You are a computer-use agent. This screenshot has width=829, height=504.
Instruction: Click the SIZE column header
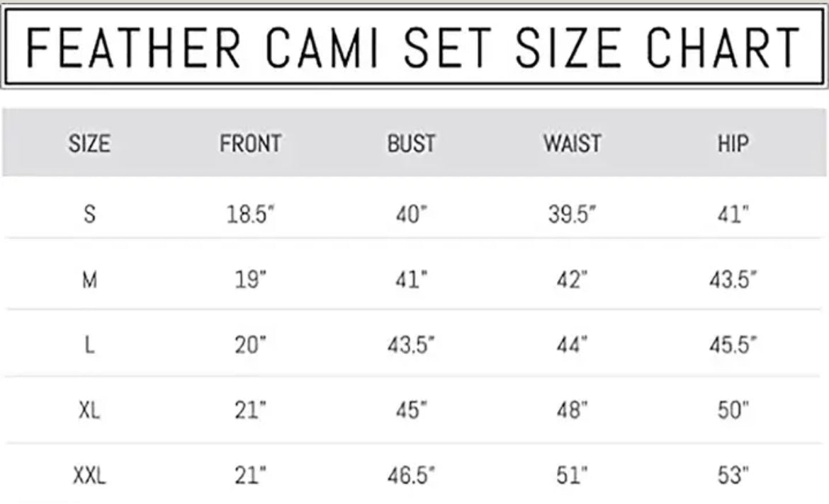pos(89,144)
